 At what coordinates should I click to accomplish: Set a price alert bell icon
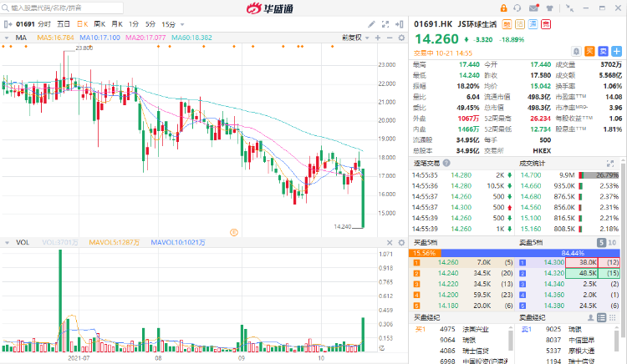[x=576, y=51]
